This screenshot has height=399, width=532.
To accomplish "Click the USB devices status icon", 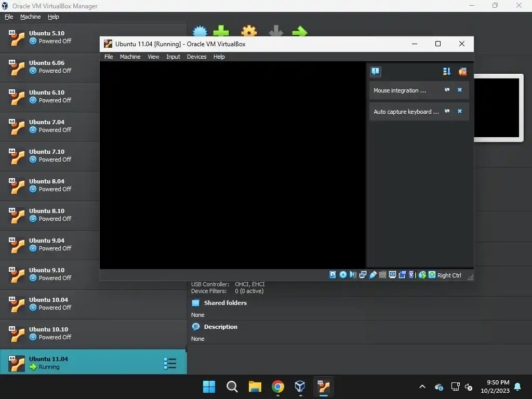I will click(373, 275).
